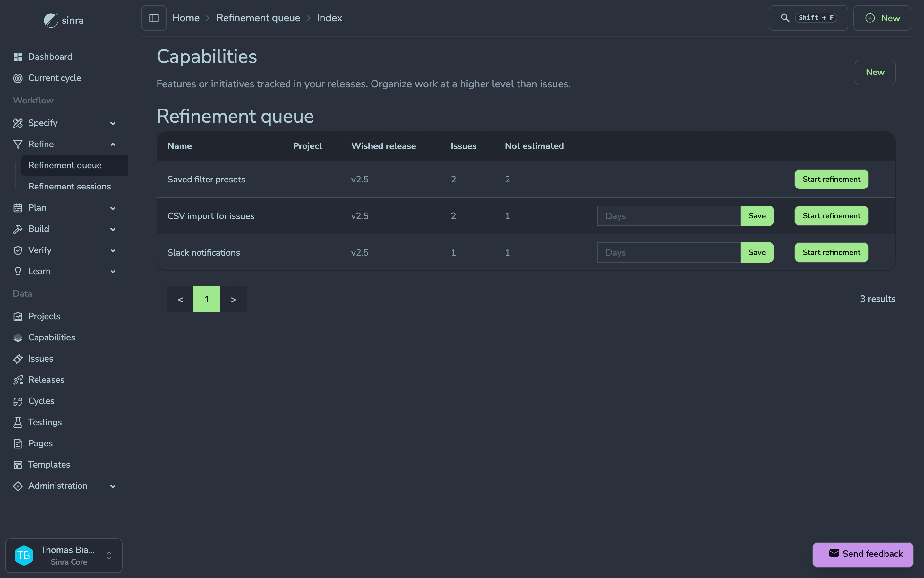Open Refinement queue breadcrumb link
Screen dimensions: 924x578
coord(258,18)
